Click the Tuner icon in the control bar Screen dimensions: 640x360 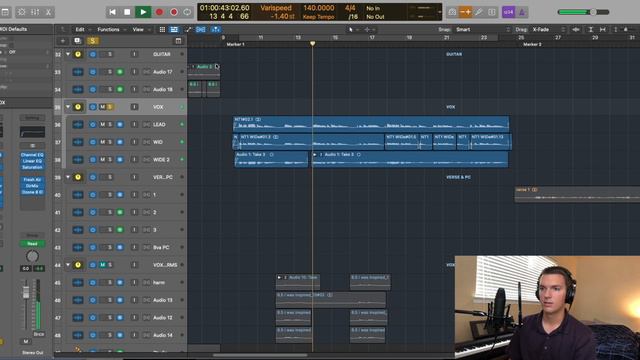pos(479,12)
